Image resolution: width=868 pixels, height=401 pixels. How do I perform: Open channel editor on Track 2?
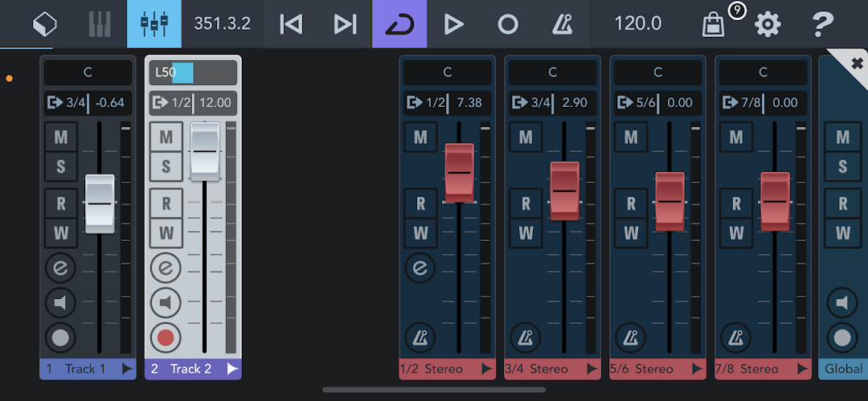(x=166, y=268)
